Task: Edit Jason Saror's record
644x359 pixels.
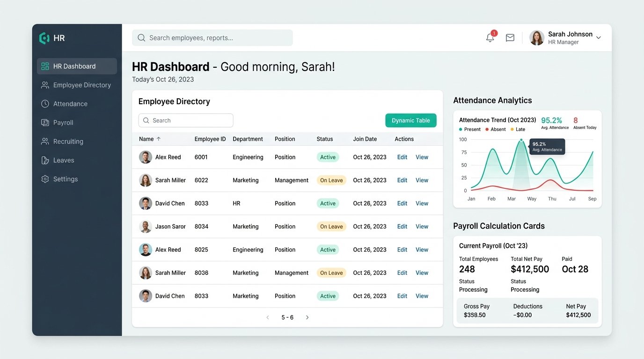Action: pos(402,227)
